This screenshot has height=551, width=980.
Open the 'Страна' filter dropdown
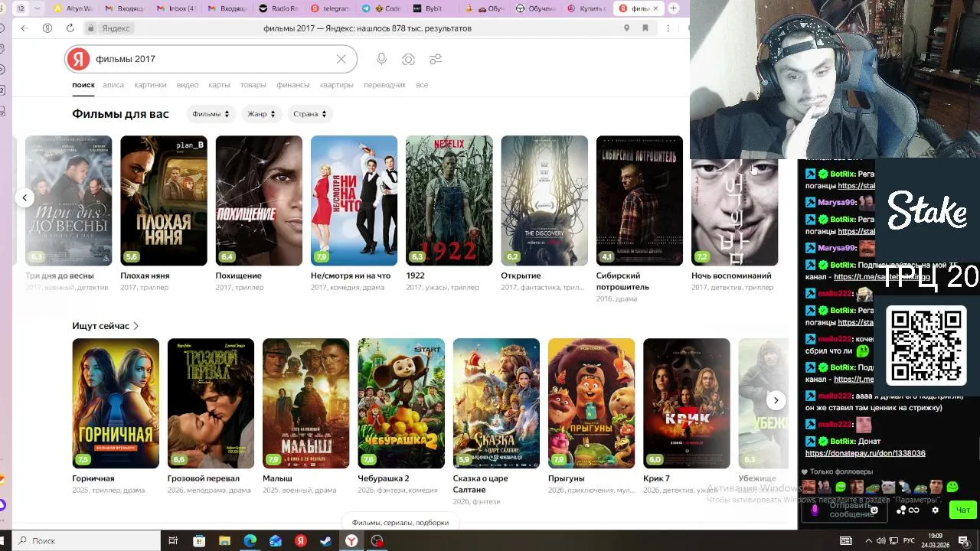click(309, 114)
